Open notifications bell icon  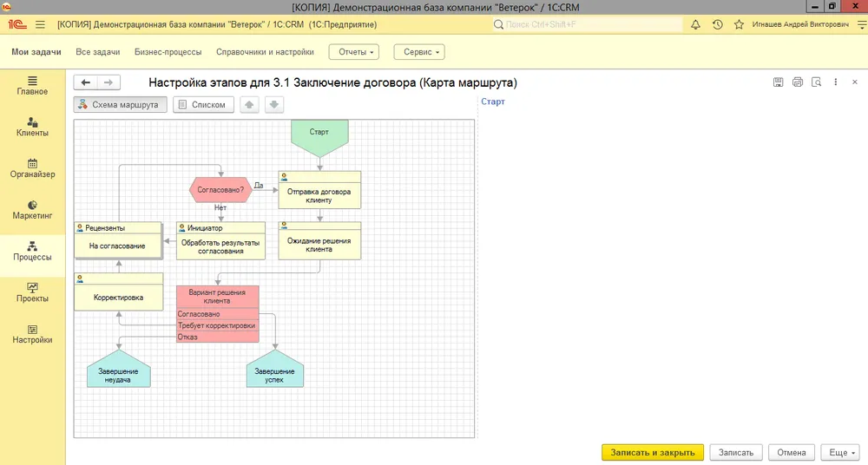point(695,24)
